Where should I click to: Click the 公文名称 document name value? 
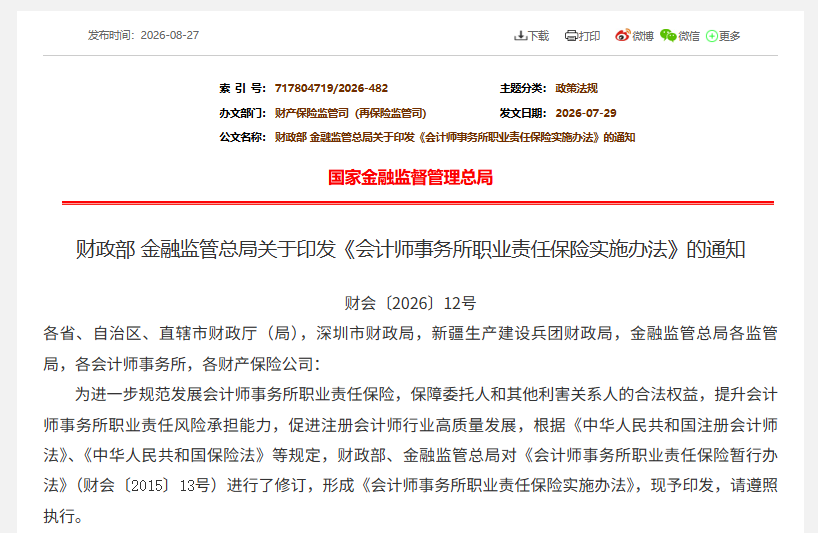click(455, 137)
